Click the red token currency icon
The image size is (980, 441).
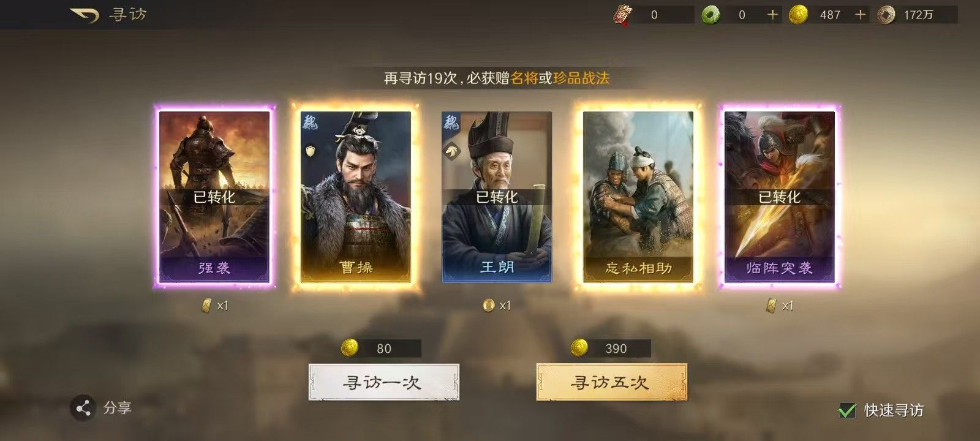coord(622,15)
